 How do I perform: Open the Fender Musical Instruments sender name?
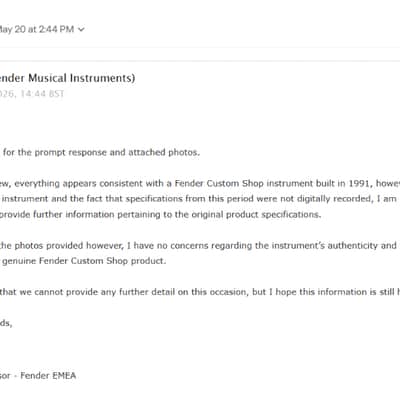[67, 78]
